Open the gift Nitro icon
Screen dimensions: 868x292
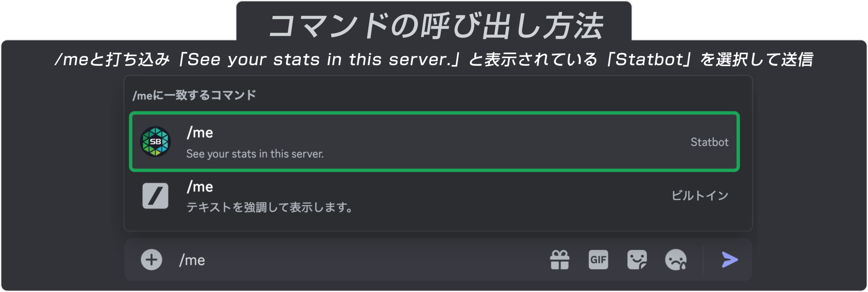560,260
